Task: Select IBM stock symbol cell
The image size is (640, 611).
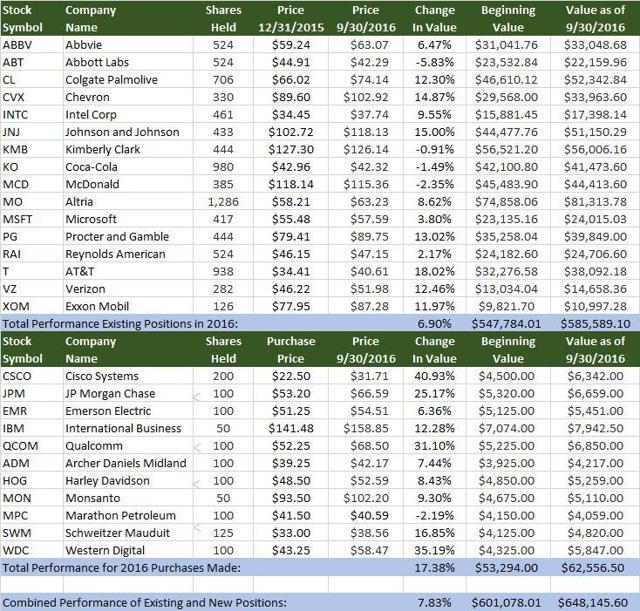Action: click(32, 428)
